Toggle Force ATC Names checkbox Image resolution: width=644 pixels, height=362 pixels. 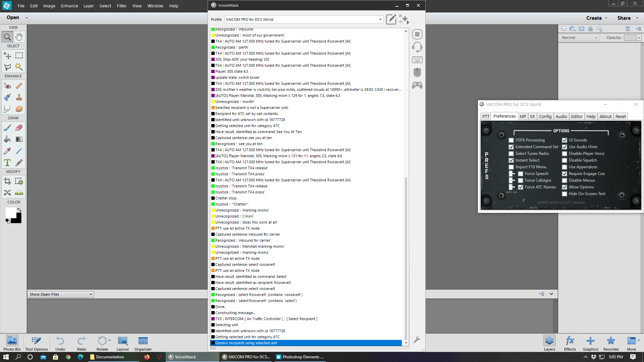point(521,187)
